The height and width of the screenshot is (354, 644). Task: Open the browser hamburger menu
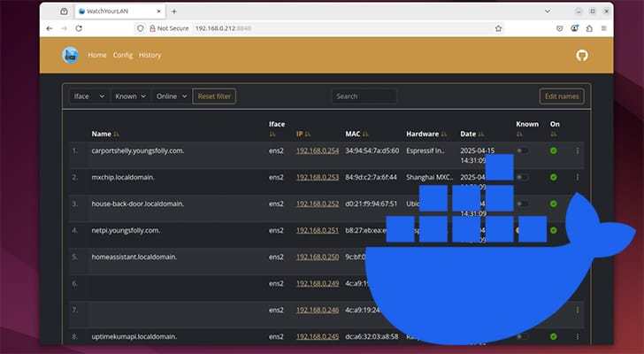point(603,28)
